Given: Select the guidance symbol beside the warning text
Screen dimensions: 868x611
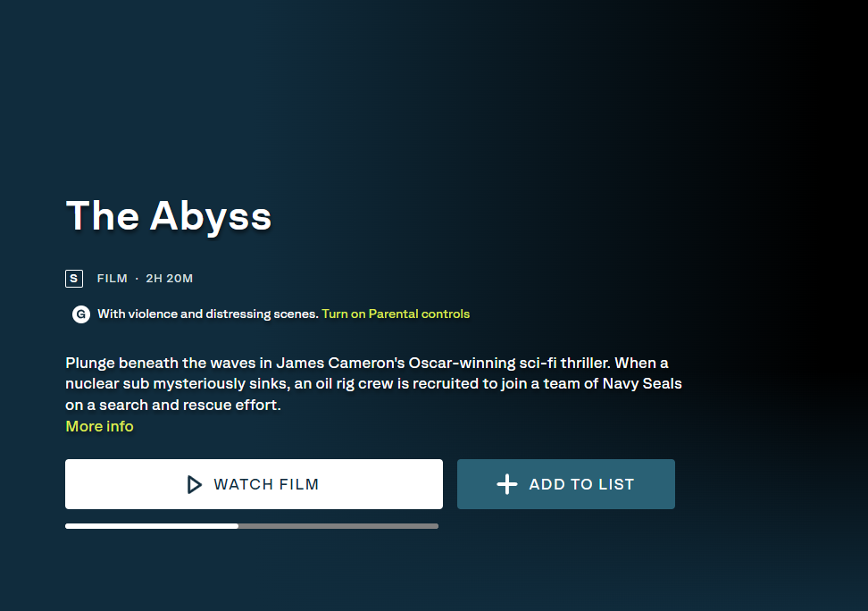Looking at the screenshot, I should tap(81, 314).
